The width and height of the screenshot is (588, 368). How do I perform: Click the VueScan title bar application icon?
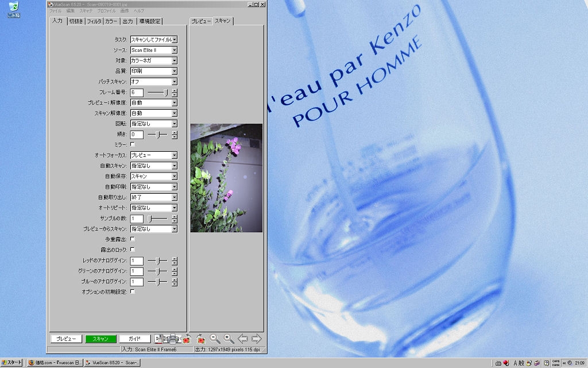point(51,5)
